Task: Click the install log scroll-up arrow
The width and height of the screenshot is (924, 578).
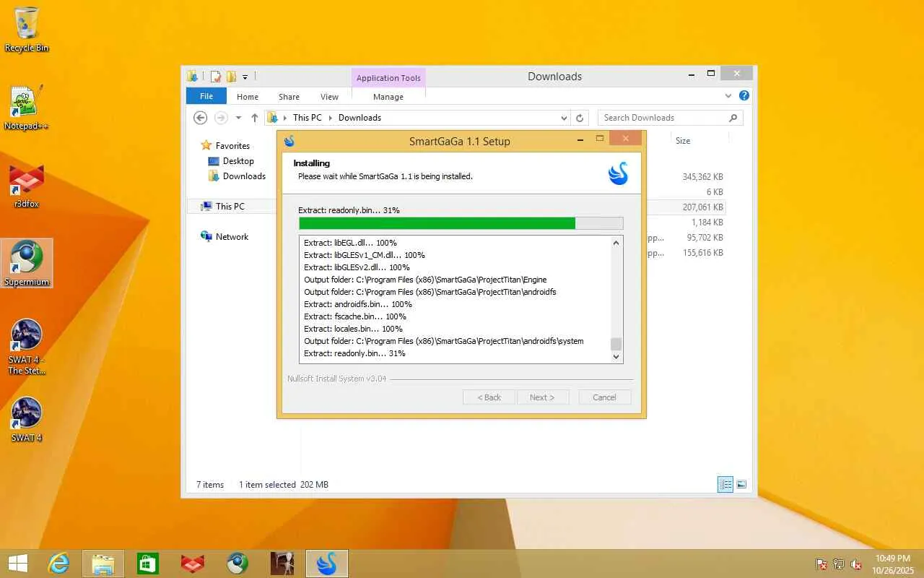Action: pos(616,243)
